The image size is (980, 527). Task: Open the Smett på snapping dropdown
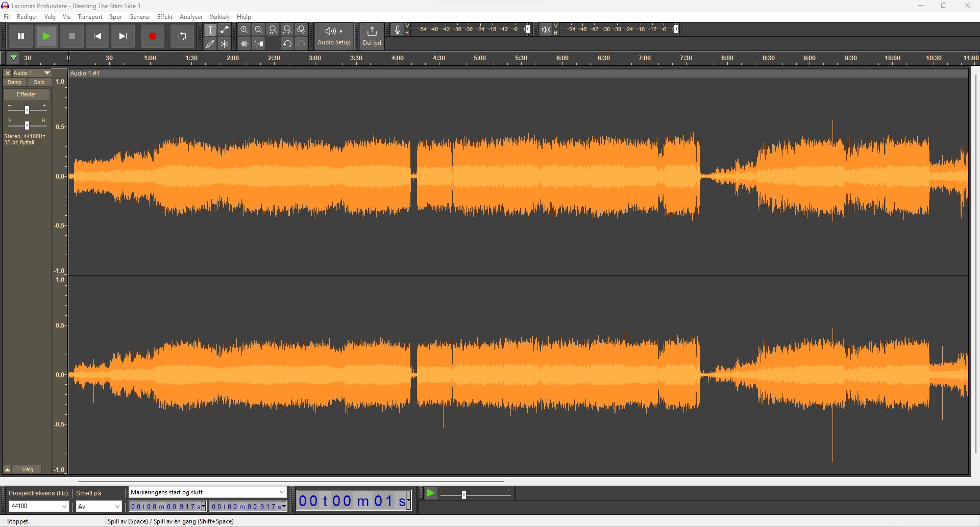point(117,506)
